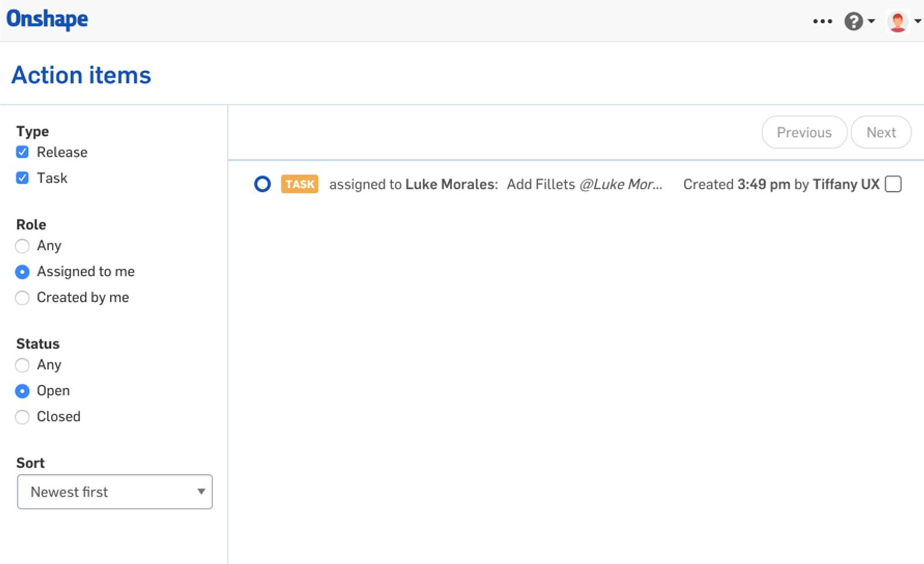Click the open task status circle icon
Viewport: 924px width, 564px height.
(x=262, y=184)
